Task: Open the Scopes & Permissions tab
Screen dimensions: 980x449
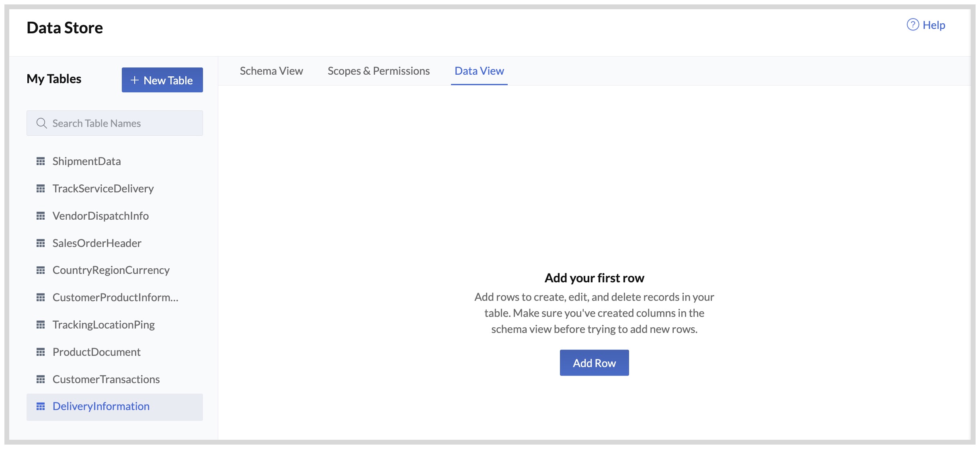Action: coord(379,71)
